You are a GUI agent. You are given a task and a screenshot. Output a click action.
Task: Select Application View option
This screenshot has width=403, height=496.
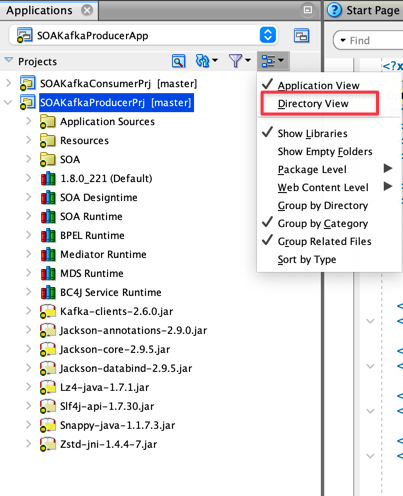pos(319,86)
